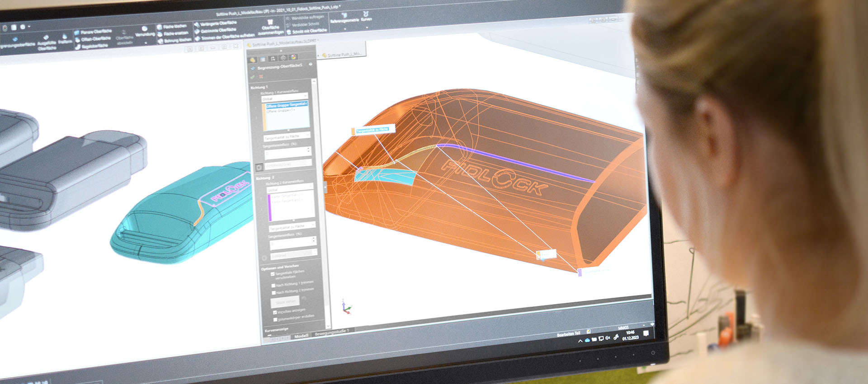Click the Planare Oberfläche tool
Screen dimensions: 868x384
click(95, 32)
